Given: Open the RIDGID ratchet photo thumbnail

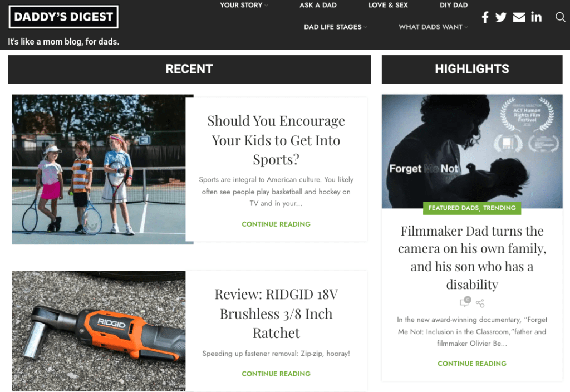Looking at the screenshot, I should pos(99,331).
